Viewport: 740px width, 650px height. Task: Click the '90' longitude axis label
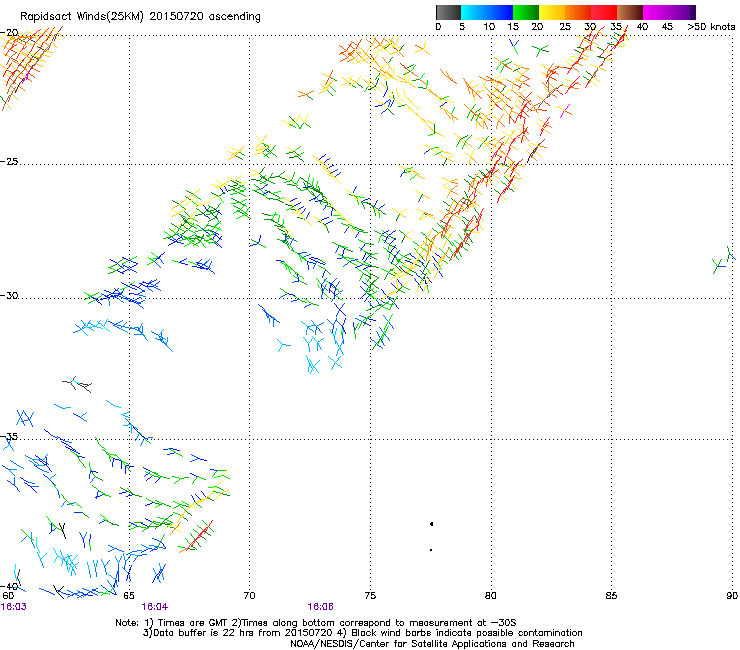click(732, 596)
